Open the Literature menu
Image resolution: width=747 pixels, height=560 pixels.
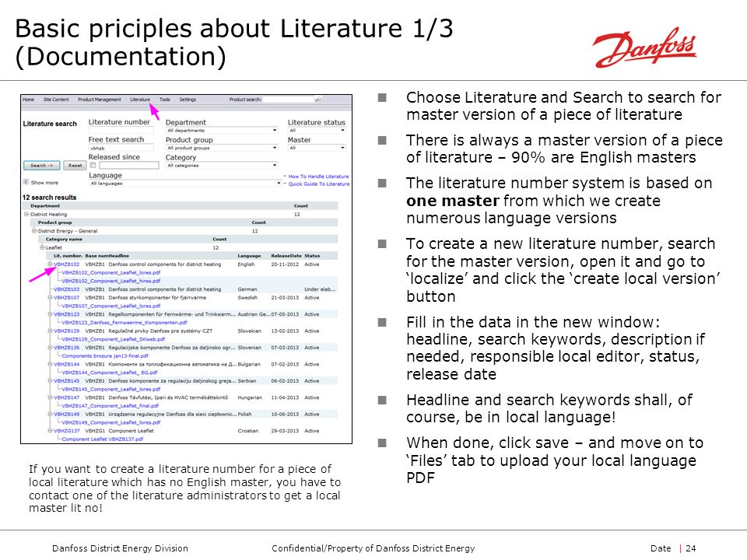140,100
